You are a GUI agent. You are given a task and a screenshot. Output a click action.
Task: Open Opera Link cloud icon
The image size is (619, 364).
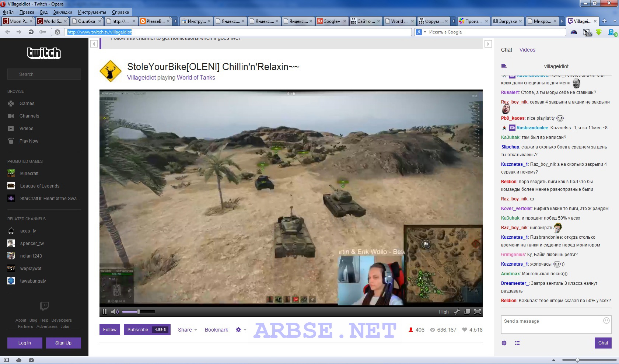pyautogui.click(x=19, y=360)
